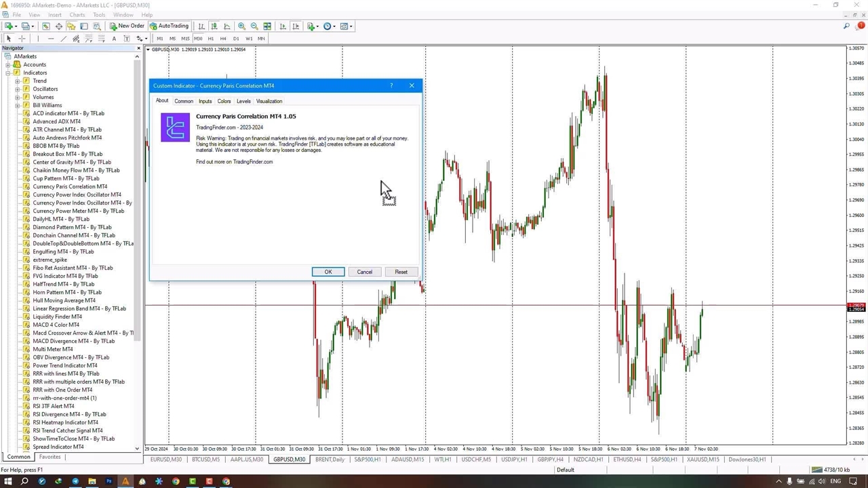The image size is (868, 488).
Task: Switch chart to candlesticks view icon
Action: (x=214, y=26)
